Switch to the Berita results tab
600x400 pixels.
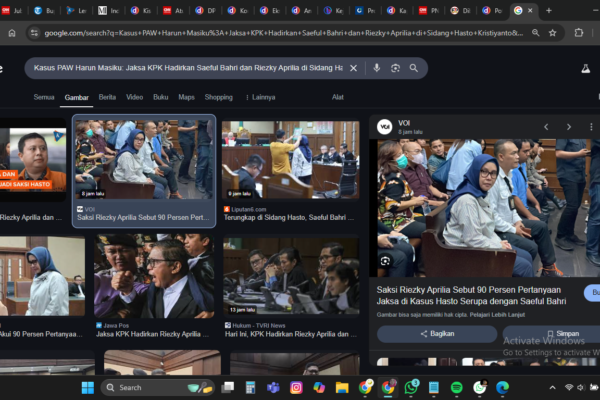107,97
